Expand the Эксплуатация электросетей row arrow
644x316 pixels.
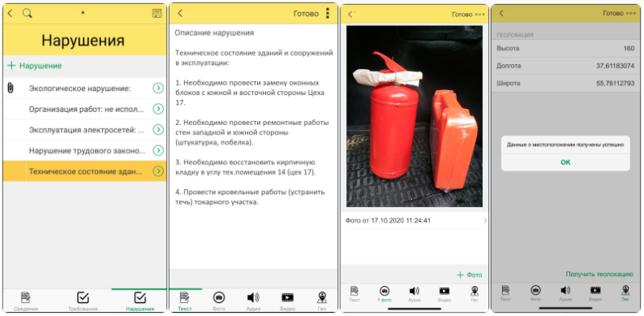[158, 130]
